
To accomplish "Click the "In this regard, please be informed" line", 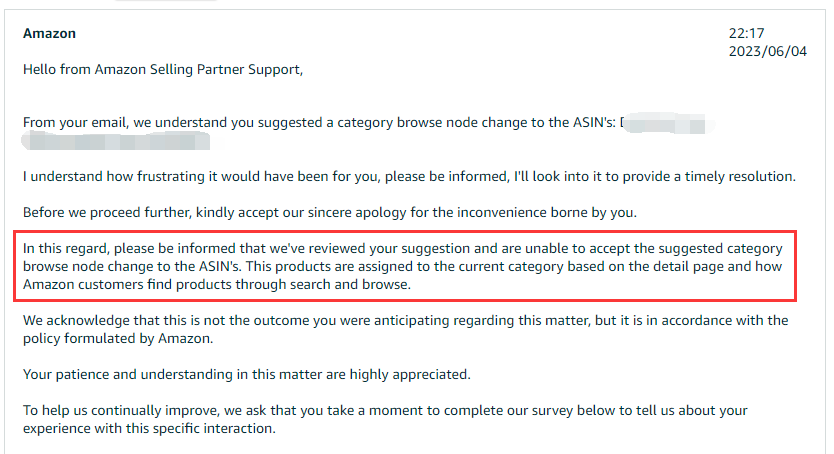I will (x=403, y=249).
